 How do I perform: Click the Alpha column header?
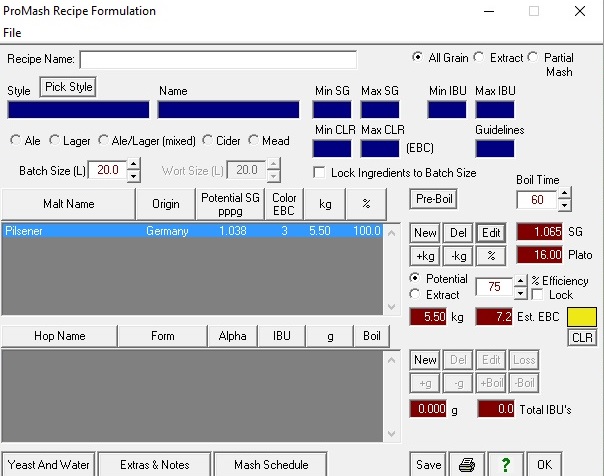[x=232, y=336]
